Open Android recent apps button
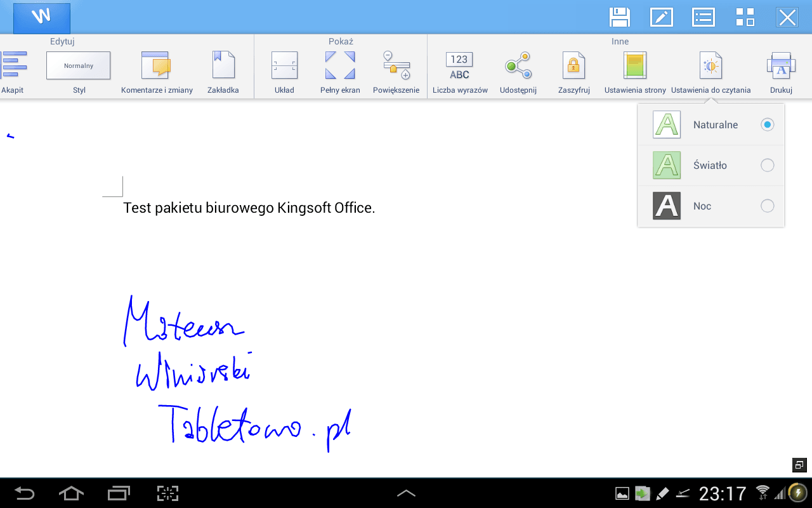 point(119,493)
